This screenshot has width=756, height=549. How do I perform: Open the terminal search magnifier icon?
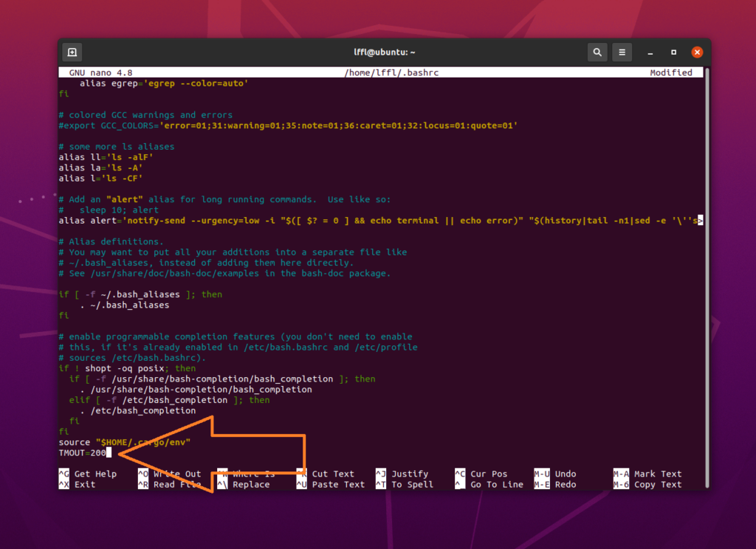(597, 52)
